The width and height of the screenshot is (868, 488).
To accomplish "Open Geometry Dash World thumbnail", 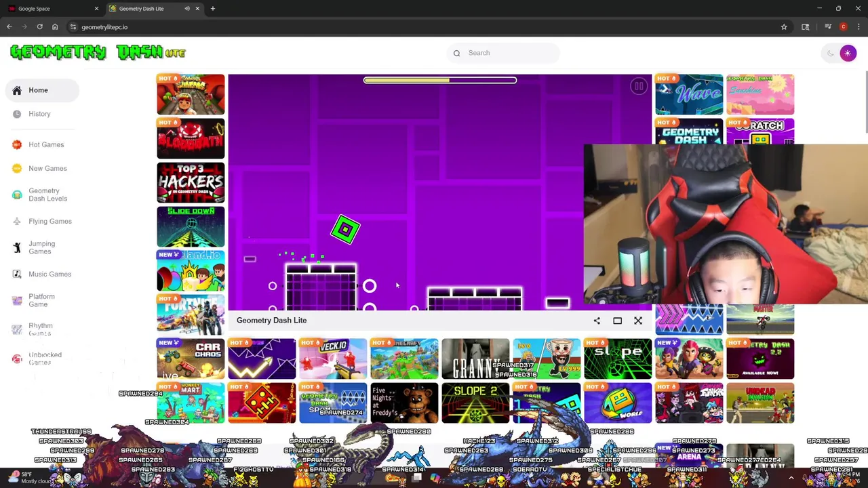I will click(x=618, y=403).
